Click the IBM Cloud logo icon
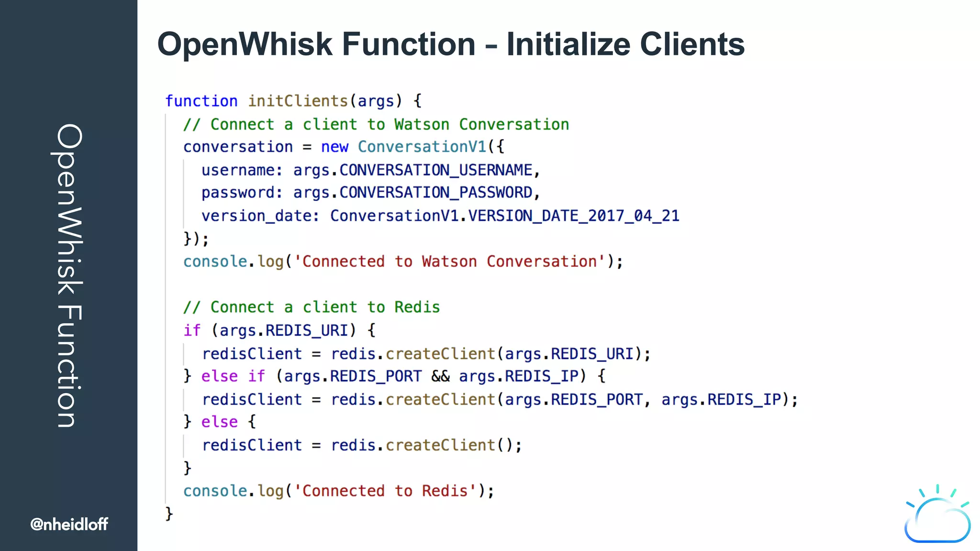Viewport: 980px width, 551px height. [937, 516]
